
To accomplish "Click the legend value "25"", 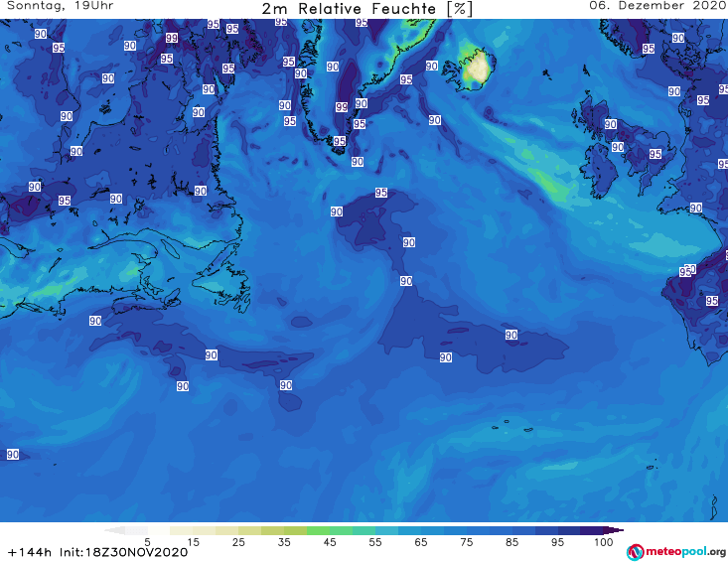I will 238,542.
